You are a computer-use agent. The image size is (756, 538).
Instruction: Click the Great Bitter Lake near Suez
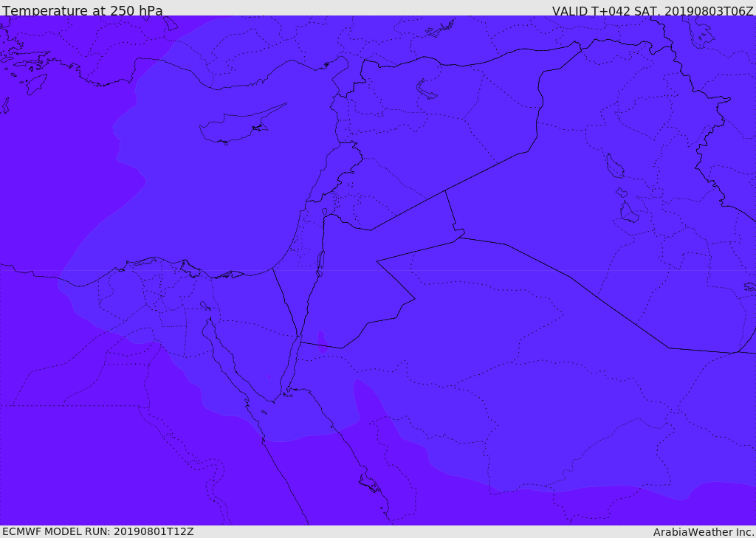pyautogui.click(x=205, y=306)
